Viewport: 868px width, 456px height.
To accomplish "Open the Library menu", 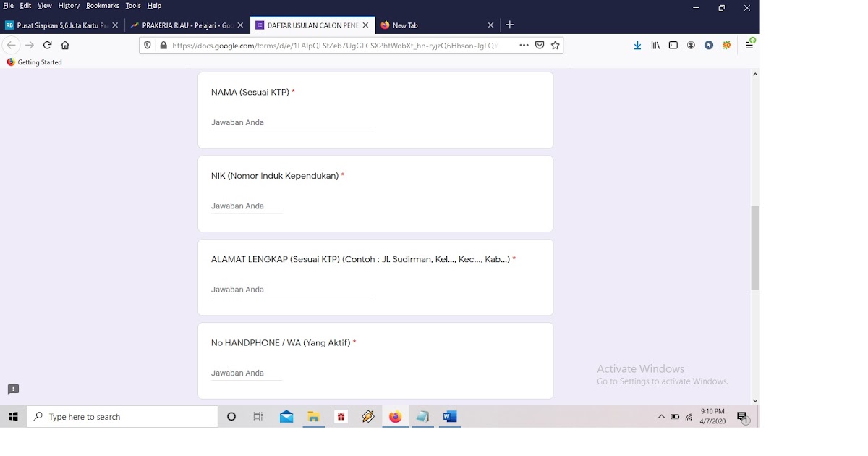I will click(655, 45).
